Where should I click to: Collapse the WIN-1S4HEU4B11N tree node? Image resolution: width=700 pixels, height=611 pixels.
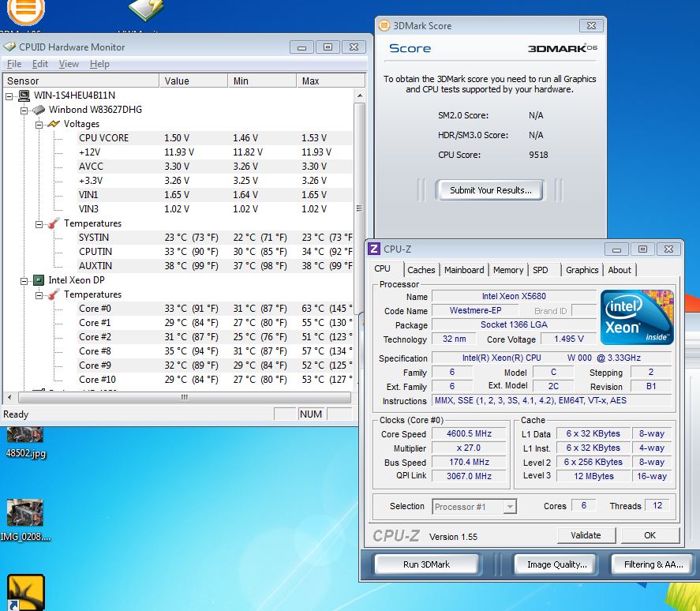coord(10,96)
